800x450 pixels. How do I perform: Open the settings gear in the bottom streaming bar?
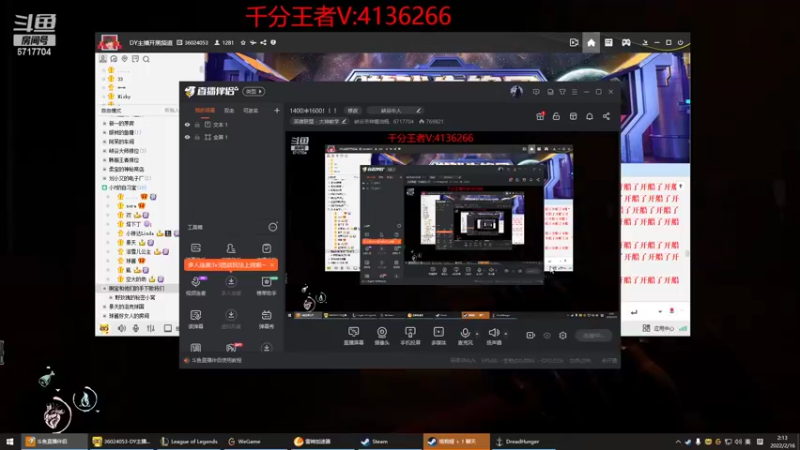click(563, 335)
